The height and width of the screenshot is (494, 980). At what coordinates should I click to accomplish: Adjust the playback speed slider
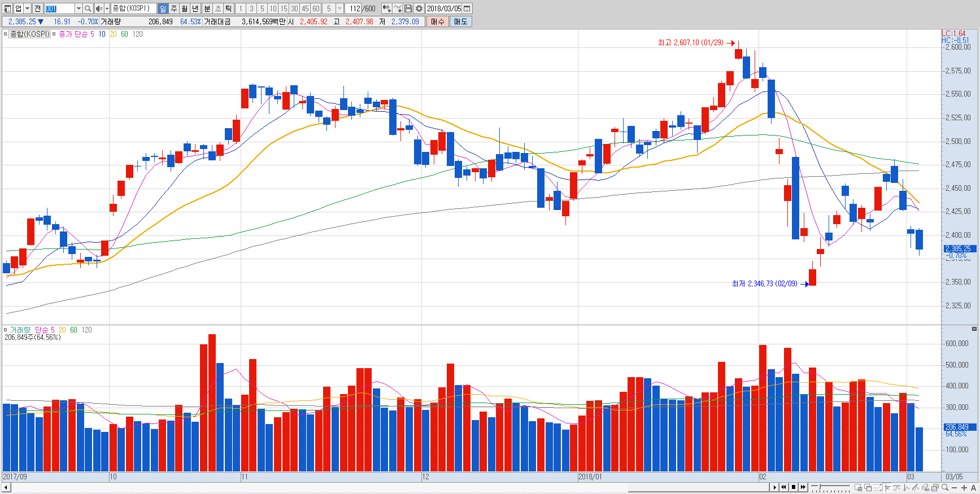[830, 487]
